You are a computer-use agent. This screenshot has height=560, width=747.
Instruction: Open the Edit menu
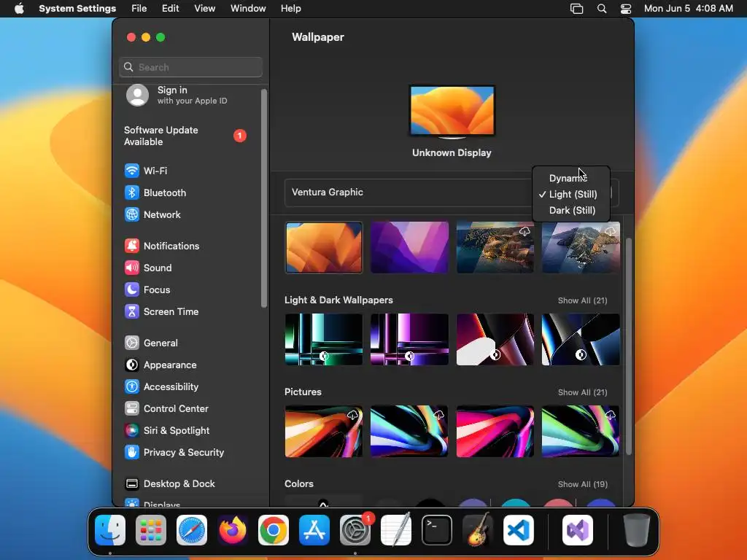coord(170,9)
